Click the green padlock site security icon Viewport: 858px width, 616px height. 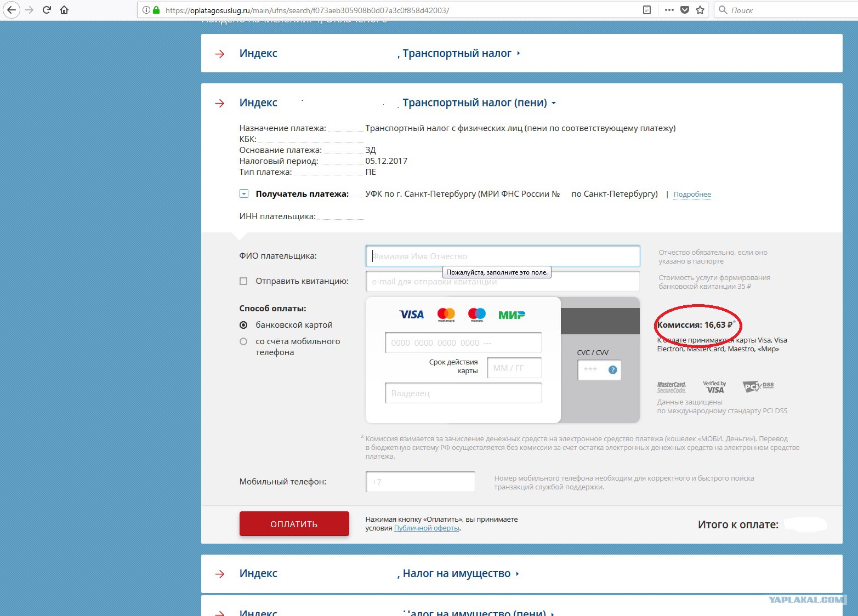[156, 10]
